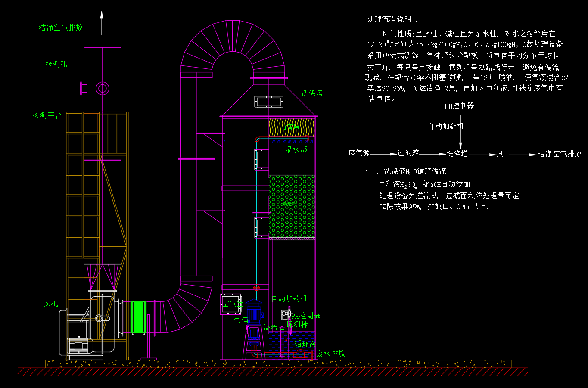Select the yellow wavy demister layer
The image size is (588, 388).
[292, 128]
